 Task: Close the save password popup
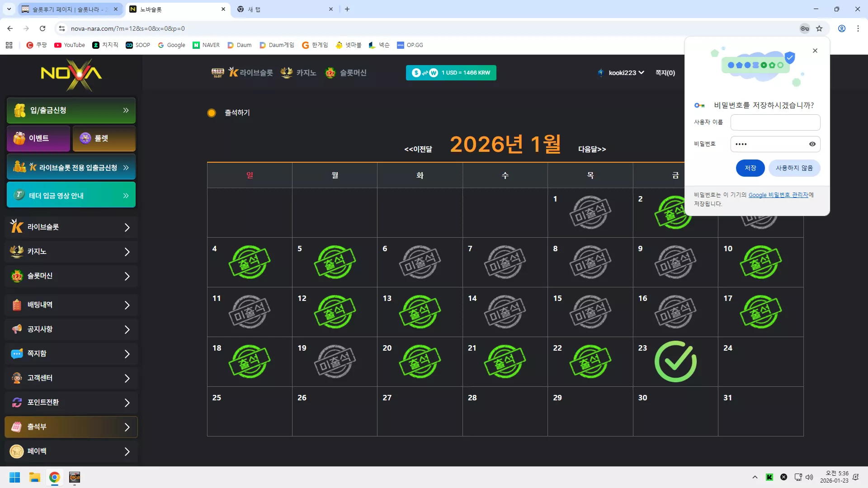(815, 51)
